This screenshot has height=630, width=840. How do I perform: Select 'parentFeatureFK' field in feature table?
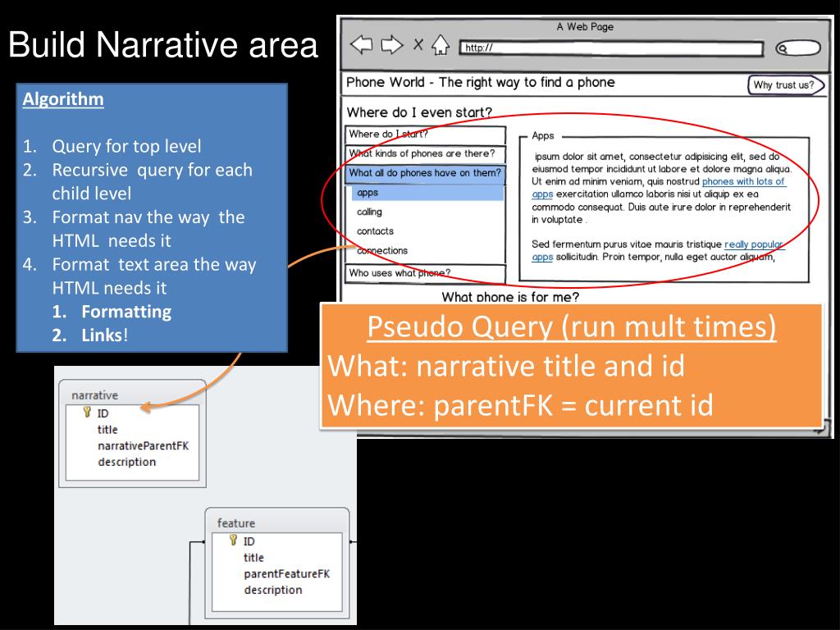286,573
